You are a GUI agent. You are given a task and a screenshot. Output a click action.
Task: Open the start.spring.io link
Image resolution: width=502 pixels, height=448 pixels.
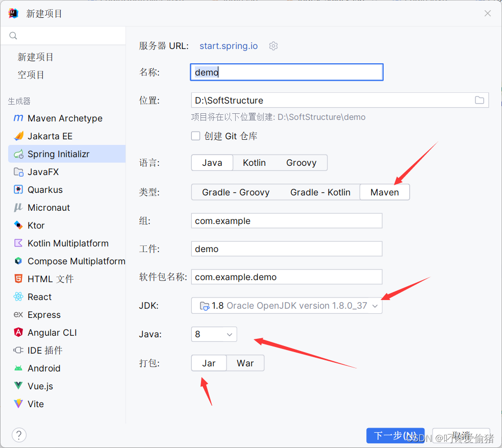pos(228,46)
